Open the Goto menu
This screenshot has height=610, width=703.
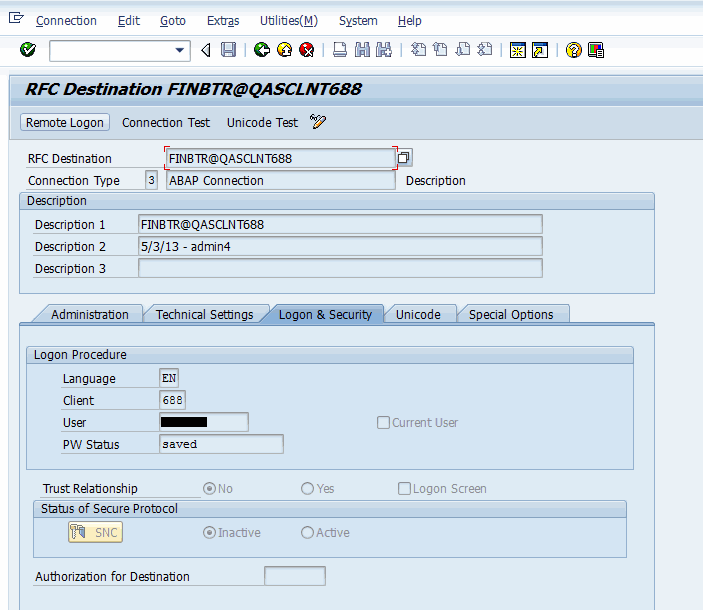point(173,21)
